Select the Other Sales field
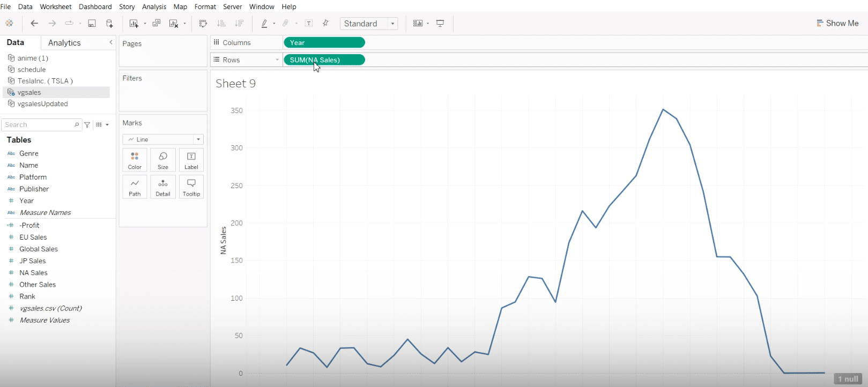 point(38,285)
